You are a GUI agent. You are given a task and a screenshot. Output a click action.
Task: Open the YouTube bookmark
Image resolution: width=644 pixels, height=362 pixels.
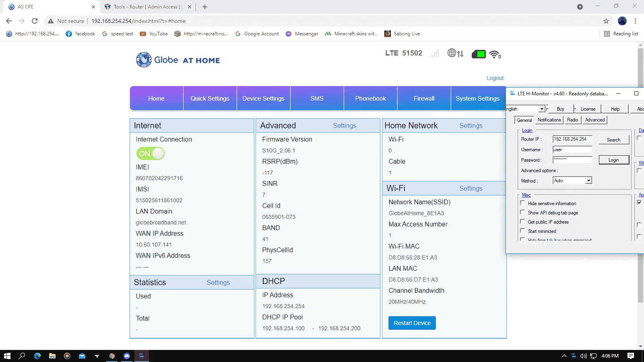154,34
